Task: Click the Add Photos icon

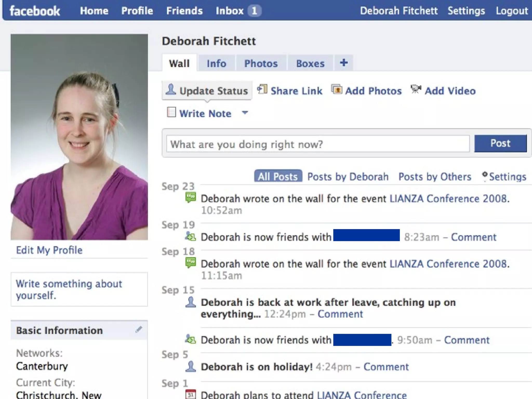Action: [x=337, y=90]
